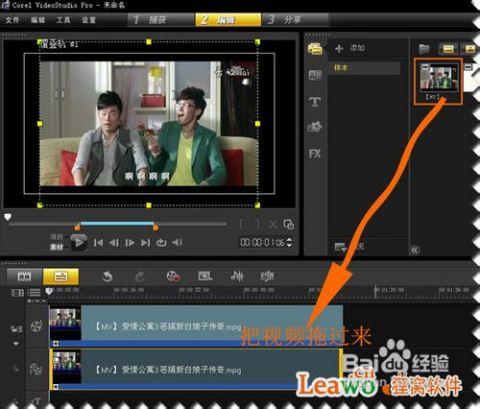Toggle show videos filter in library
480x409 pixels.
(448, 49)
